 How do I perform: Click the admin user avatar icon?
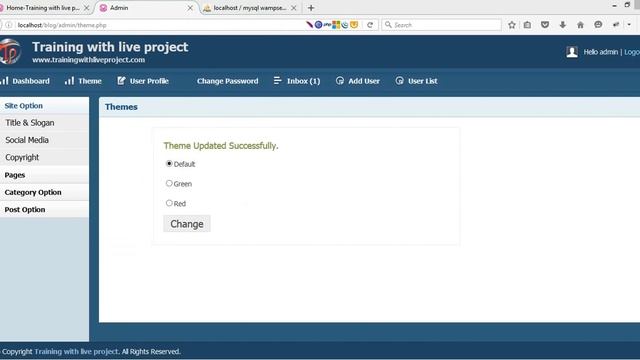(572, 52)
